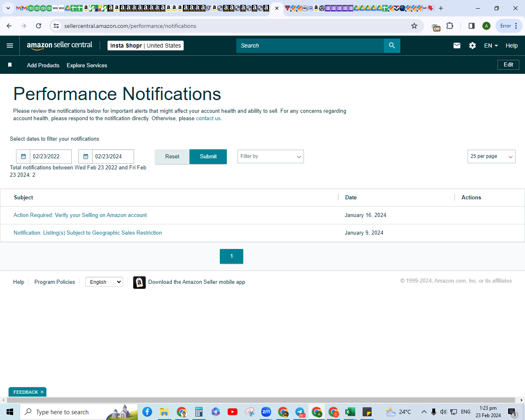
Task: Open the Verify your Selling account notification
Action: (x=80, y=215)
